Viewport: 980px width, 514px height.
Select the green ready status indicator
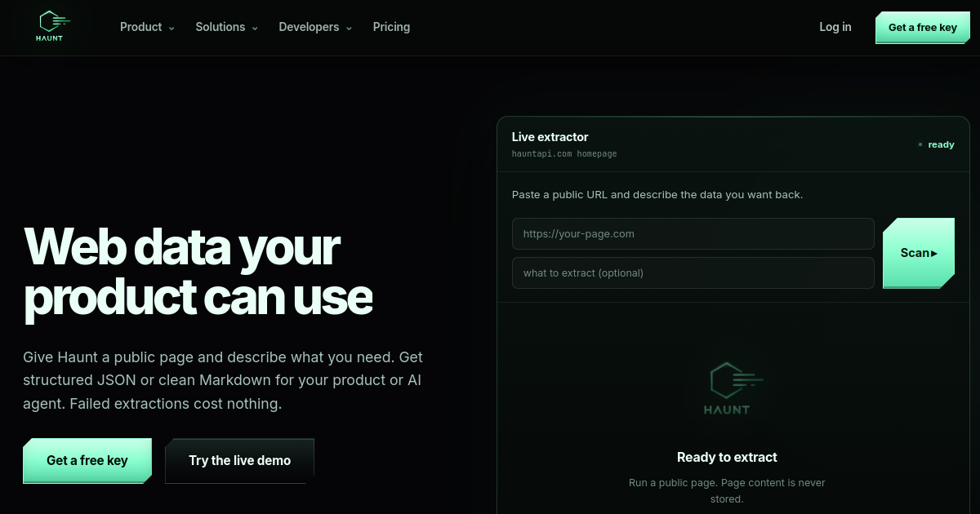click(x=936, y=144)
